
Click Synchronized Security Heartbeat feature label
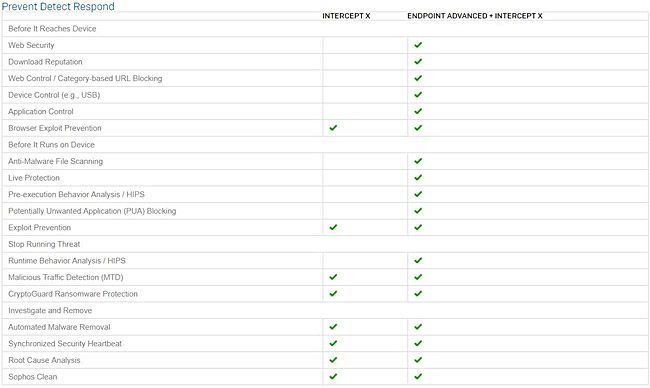65,344
